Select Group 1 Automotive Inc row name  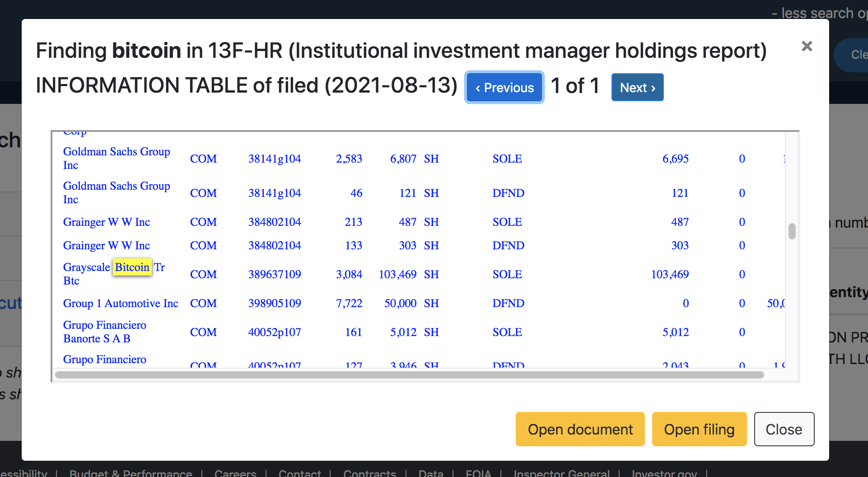(121, 303)
